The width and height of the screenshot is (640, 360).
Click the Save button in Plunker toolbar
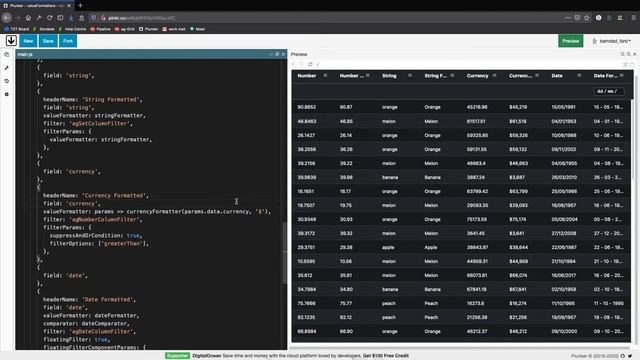pos(48,41)
